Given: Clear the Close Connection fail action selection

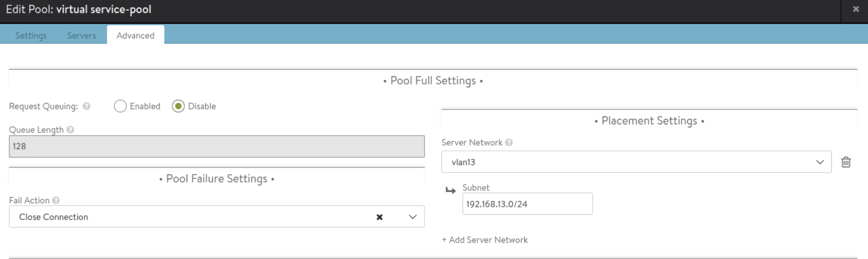Looking at the screenshot, I should click(x=379, y=217).
